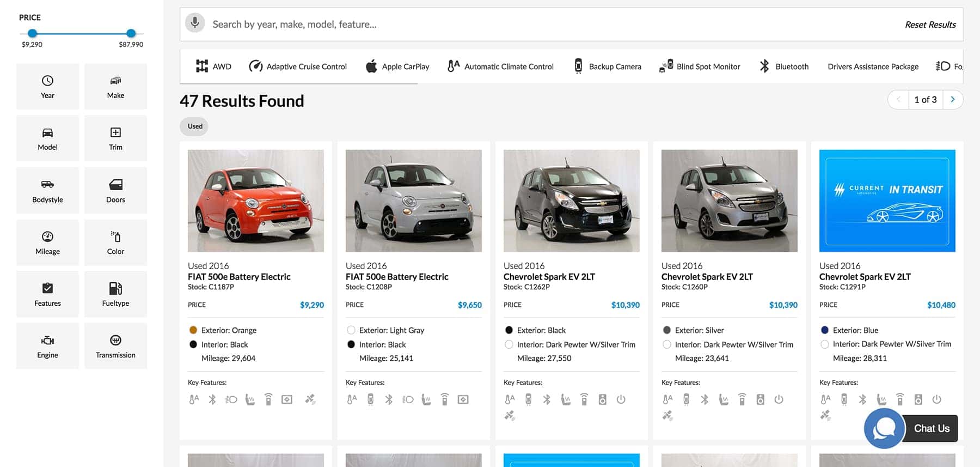Filter by Blind Spot Monitor
The width and height of the screenshot is (980, 467).
700,66
